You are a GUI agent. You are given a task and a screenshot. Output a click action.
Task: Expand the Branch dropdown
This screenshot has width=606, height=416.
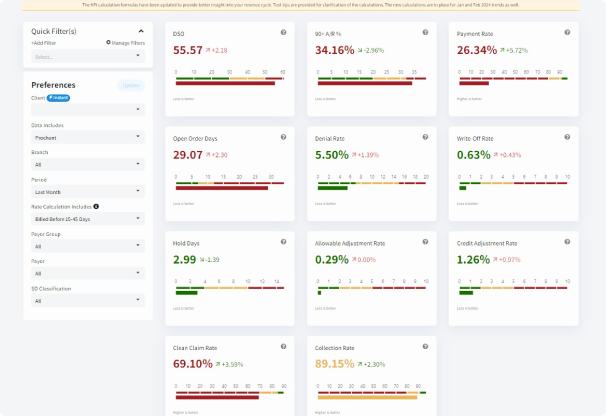[x=88, y=164]
